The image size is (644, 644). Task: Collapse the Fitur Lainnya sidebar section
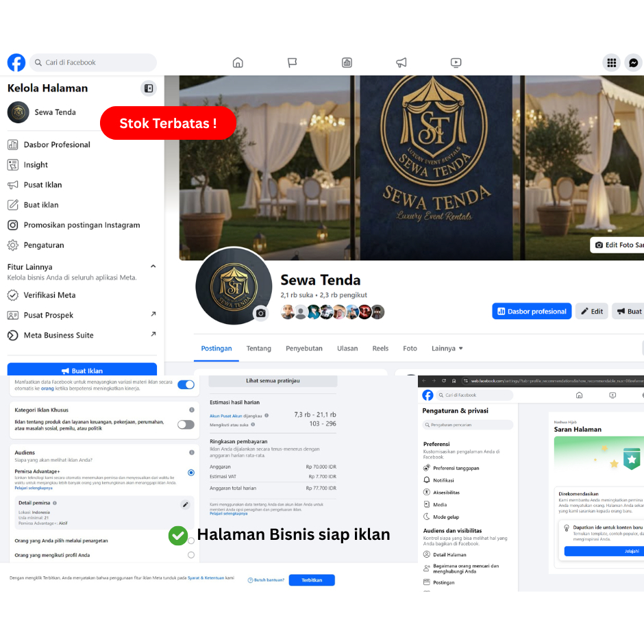(x=155, y=267)
